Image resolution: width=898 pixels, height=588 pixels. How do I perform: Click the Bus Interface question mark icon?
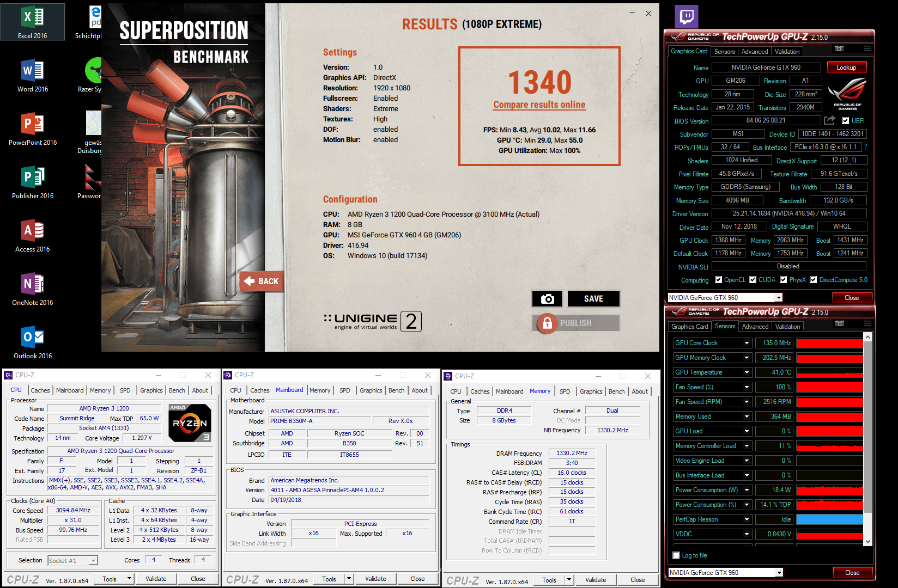point(865,147)
